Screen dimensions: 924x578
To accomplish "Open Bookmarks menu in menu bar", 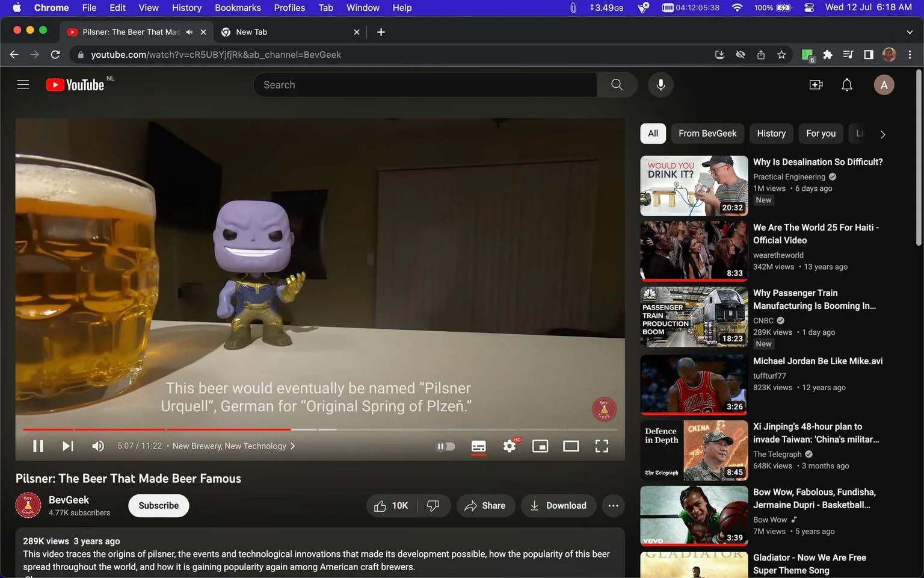I will coord(238,8).
